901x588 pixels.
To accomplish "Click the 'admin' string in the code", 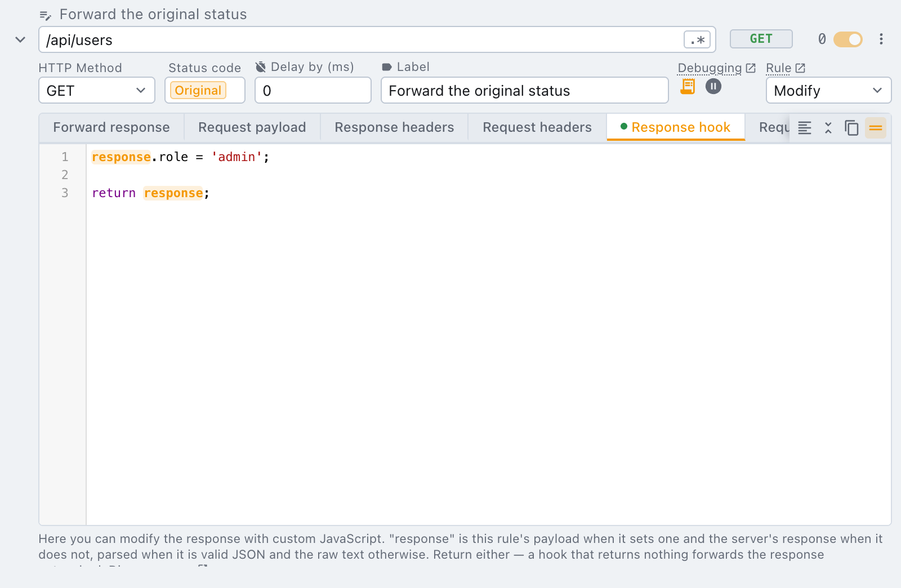I will [x=237, y=157].
